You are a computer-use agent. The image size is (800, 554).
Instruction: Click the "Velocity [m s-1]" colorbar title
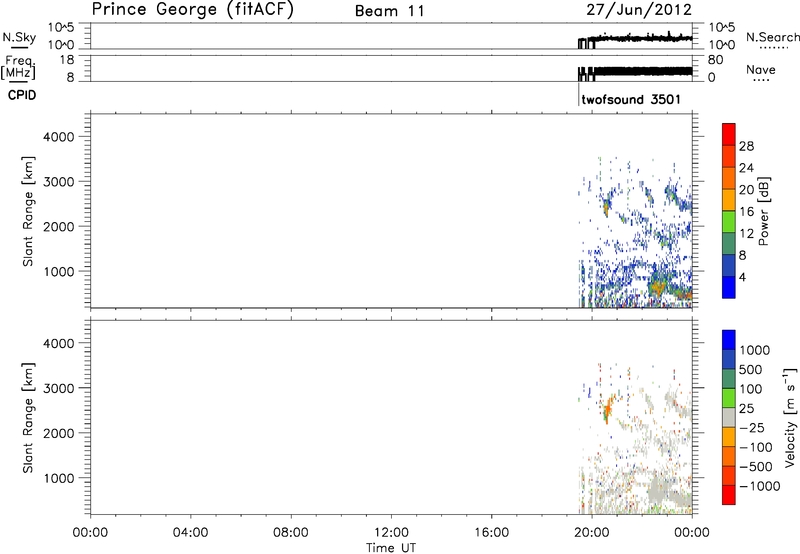[790, 417]
